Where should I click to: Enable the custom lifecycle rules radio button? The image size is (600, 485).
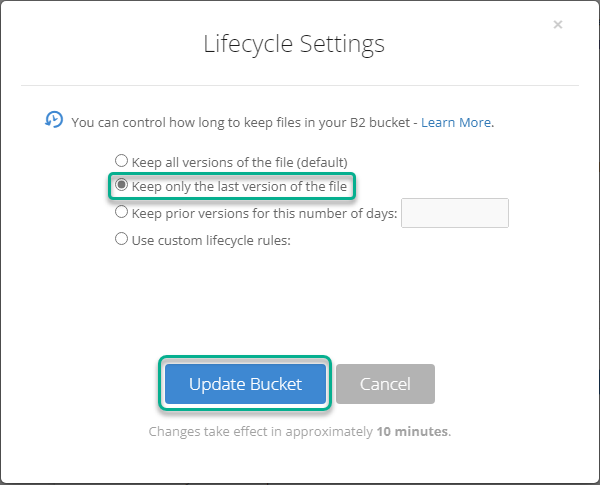pyautogui.click(x=121, y=239)
